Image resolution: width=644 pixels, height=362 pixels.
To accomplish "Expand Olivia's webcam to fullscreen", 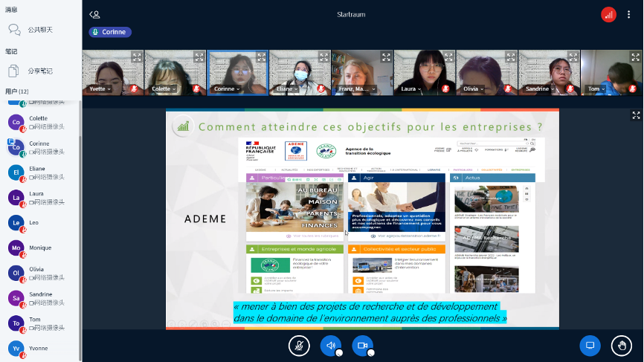I will tap(510, 56).
